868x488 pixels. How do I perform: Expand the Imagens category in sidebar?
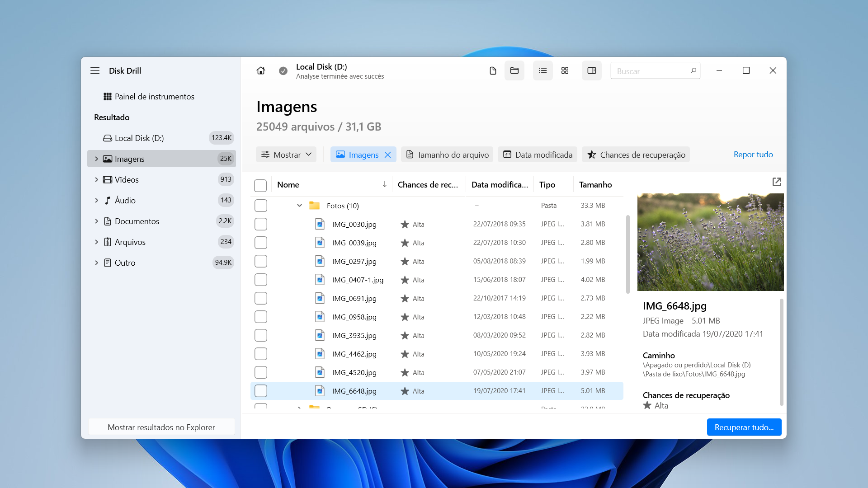click(x=96, y=159)
